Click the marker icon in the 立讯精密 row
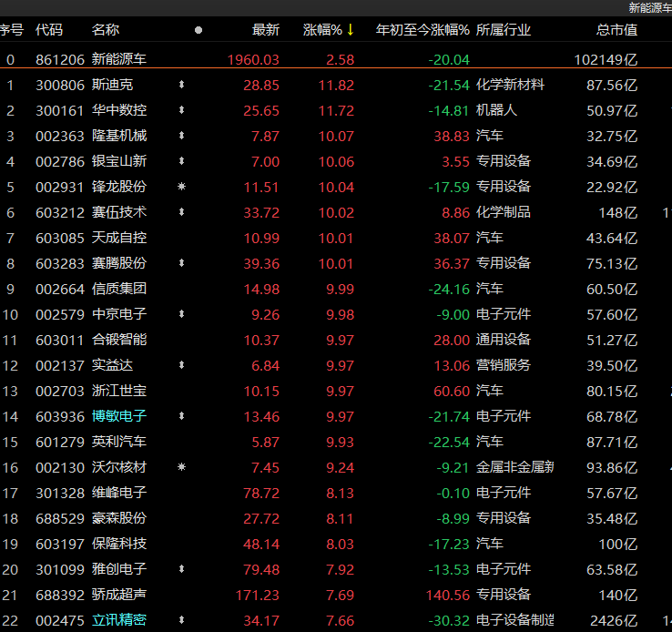Screen dimensions: 672x632 [x=182, y=620]
